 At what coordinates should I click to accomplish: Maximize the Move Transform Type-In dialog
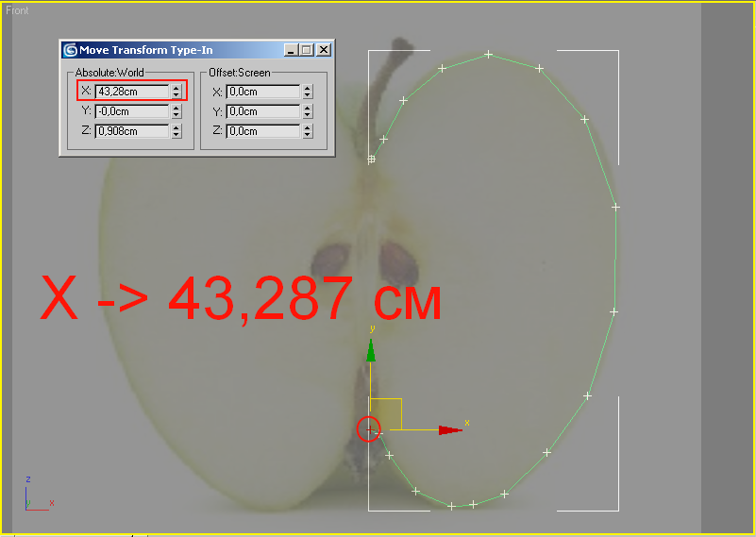[307, 50]
